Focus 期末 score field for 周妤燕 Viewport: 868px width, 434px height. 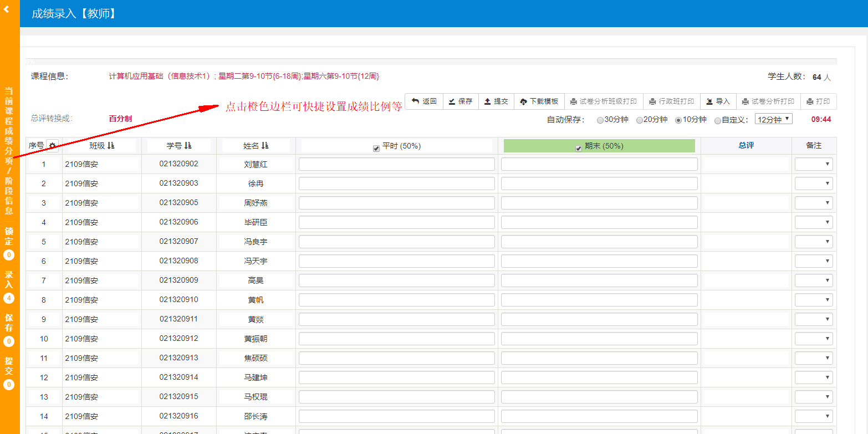(599, 203)
